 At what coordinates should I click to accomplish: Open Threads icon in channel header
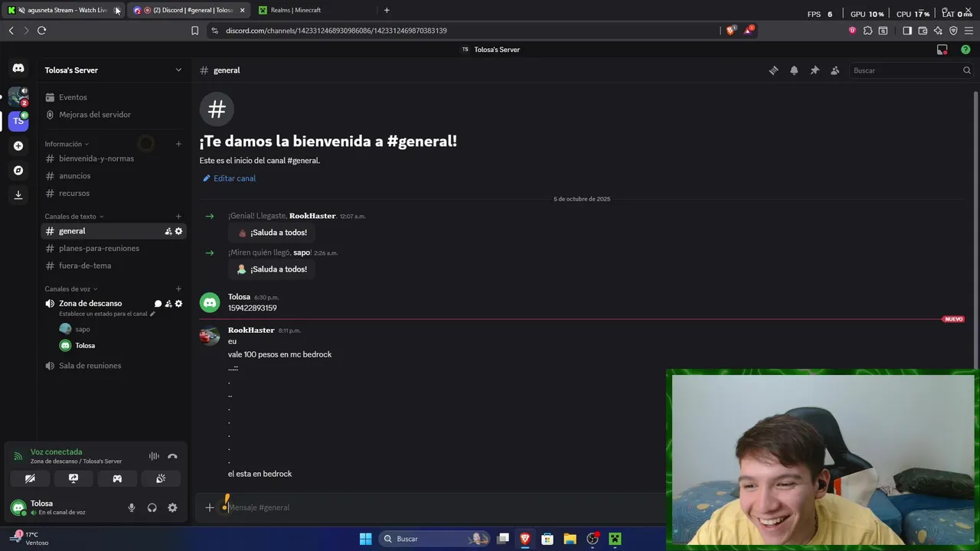coord(773,70)
